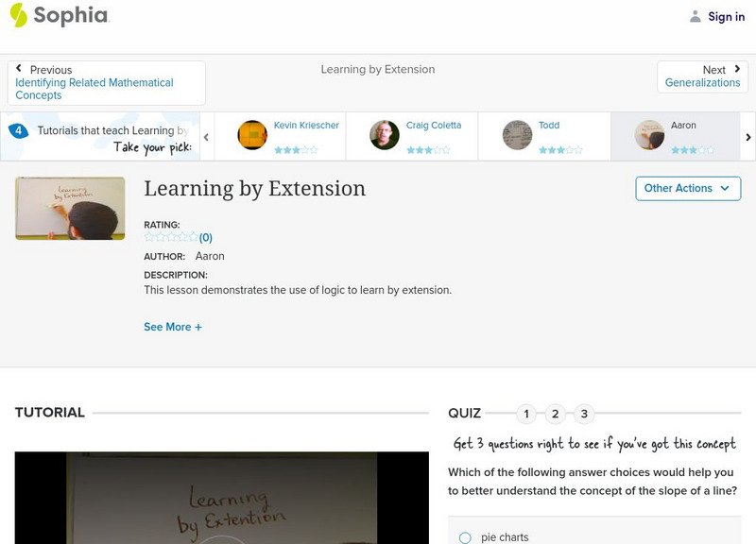Image resolution: width=756 pixels, height=544 pixels.
Task: Select quiz step 3
Action: pos(586,413)
